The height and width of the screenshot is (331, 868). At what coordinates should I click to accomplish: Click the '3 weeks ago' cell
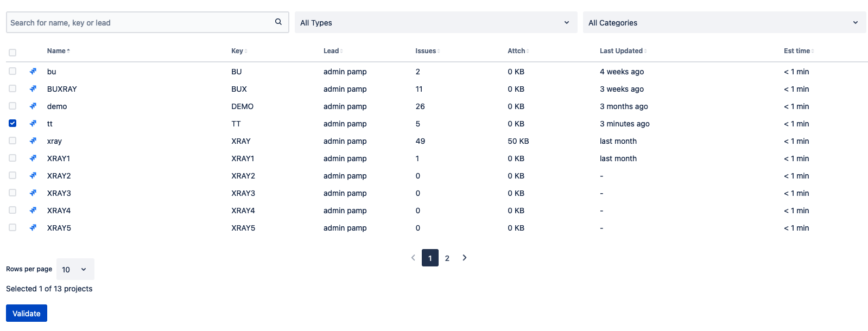pyautogui.click(x=622, y=89)
